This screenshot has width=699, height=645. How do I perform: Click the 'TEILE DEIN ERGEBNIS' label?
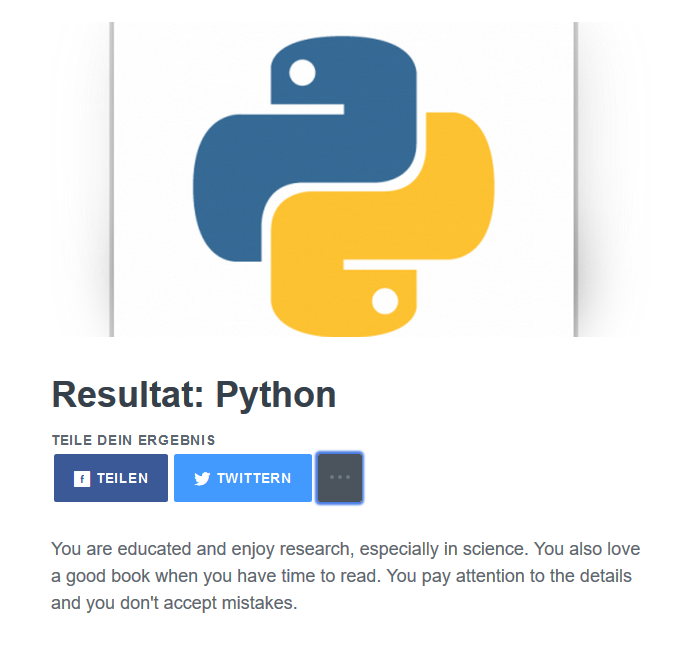coord(134,440)
